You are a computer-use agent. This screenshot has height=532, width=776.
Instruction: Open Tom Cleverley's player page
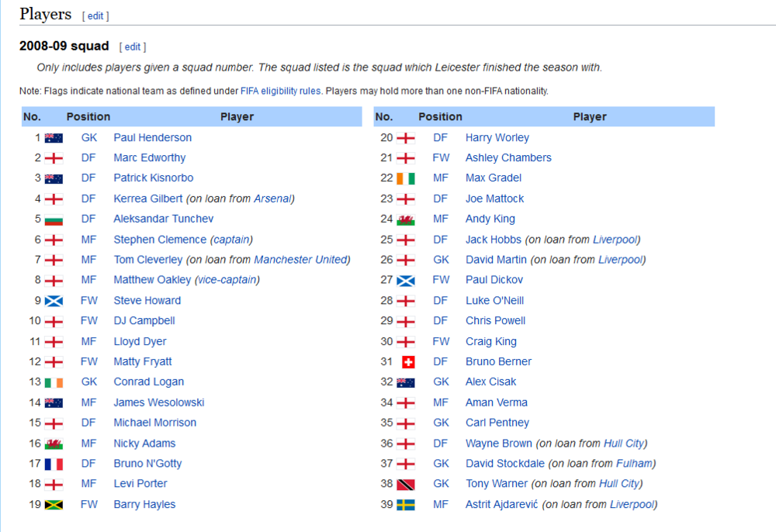coord(148,260)
